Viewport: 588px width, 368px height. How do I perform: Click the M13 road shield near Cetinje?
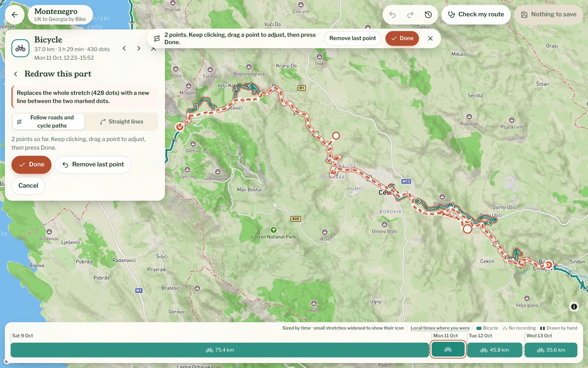click(406, 181)
